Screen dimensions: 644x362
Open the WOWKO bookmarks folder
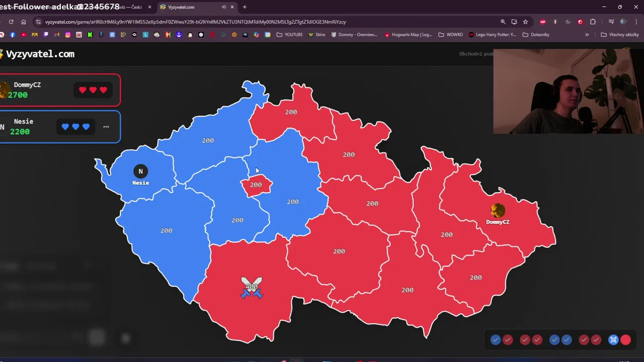[x=451, y=35]
